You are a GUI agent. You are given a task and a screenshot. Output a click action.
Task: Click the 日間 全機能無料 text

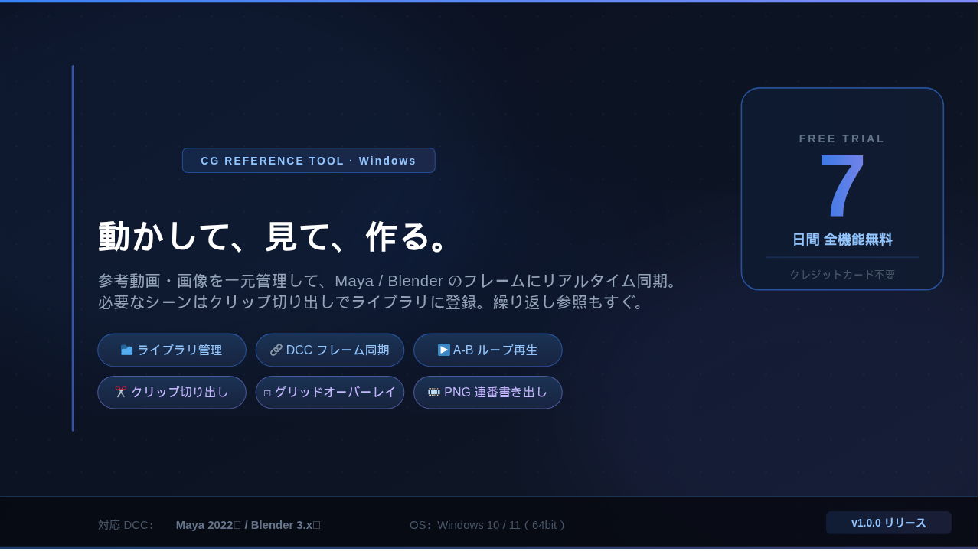(x=842, y=240)
